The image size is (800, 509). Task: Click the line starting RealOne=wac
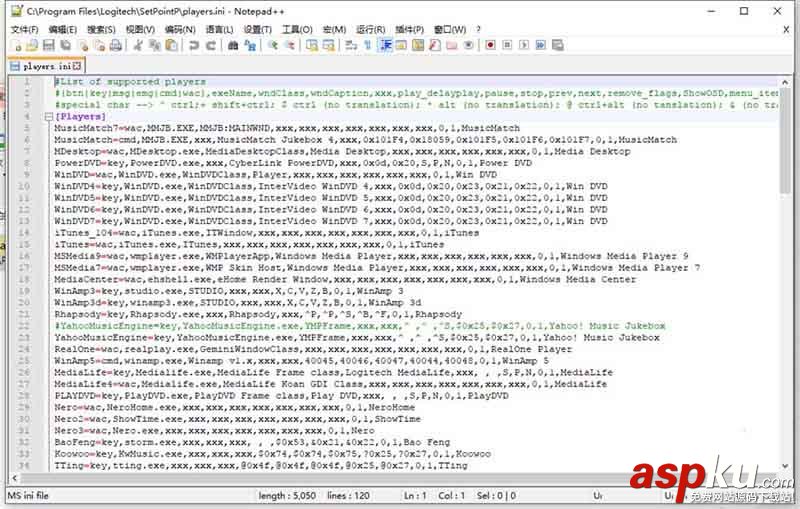tap(313, 349)
